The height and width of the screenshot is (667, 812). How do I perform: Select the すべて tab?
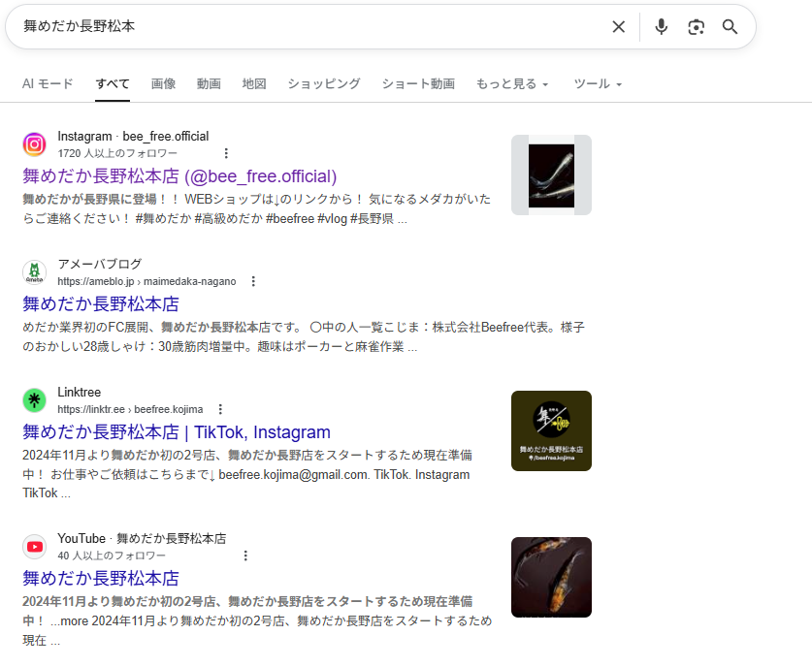point(113,83)
